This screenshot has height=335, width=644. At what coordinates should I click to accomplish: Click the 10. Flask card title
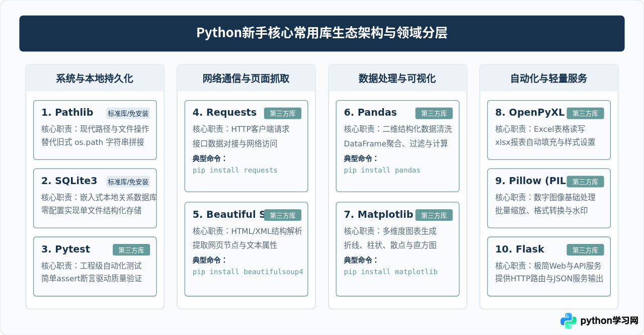pos(520,249)
